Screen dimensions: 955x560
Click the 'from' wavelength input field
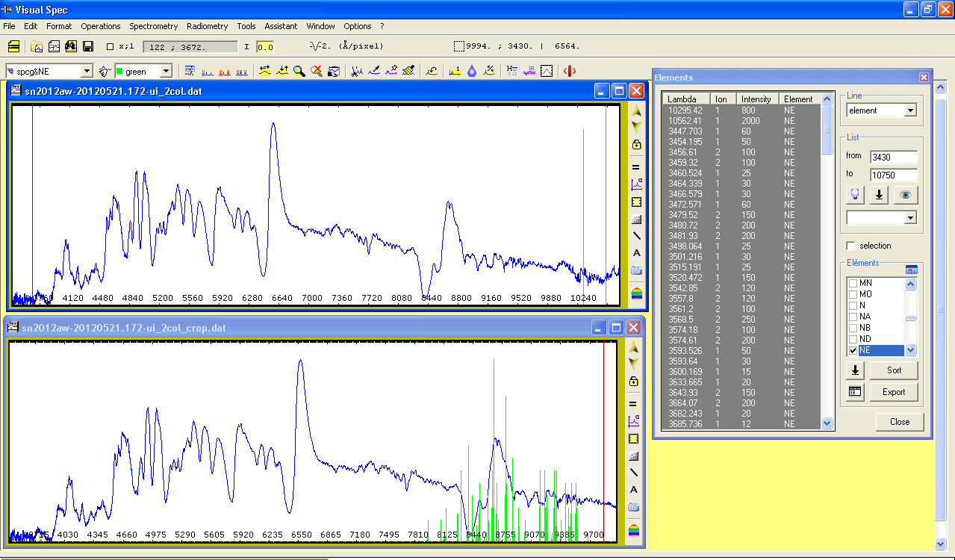(893, 157)
